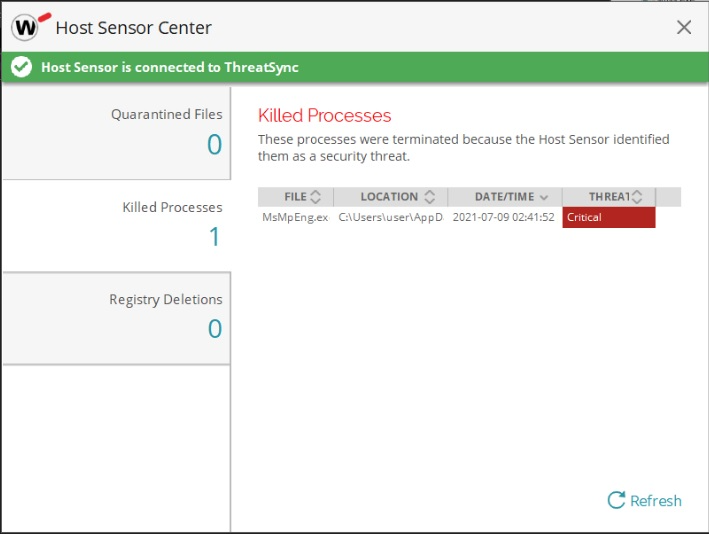Switch to Registry Deletions tab
Image resolution: width=710 pixels, height=534 pixels.
coord(116,316)
